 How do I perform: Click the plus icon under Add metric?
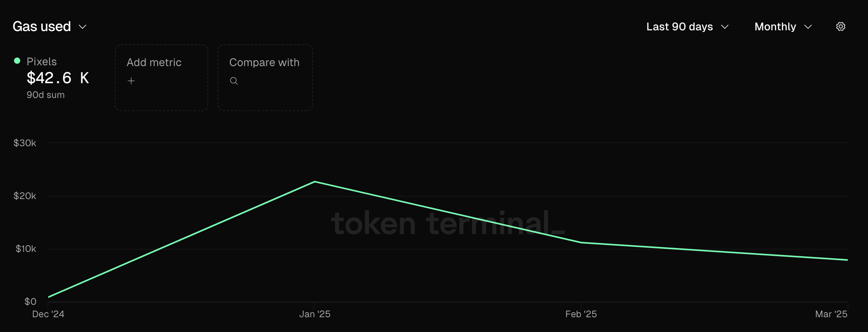coord(131,81)
